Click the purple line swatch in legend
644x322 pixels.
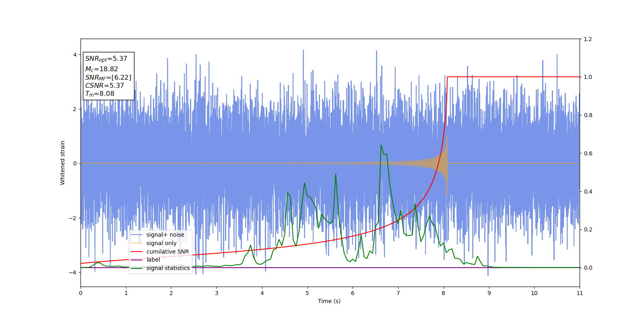[x=137, y=260]
